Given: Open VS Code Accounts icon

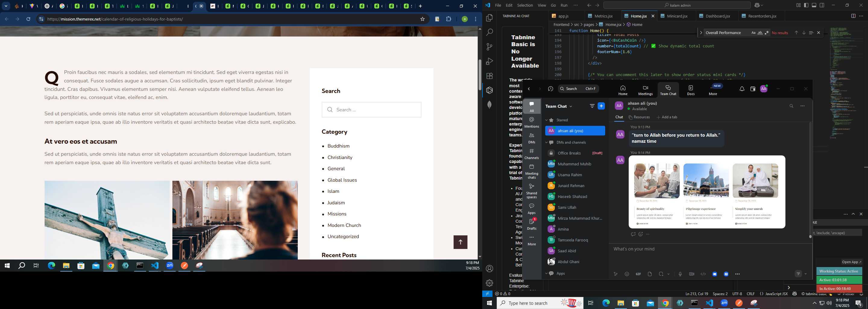Looking at the screenshot, I should tap(489, 269).
